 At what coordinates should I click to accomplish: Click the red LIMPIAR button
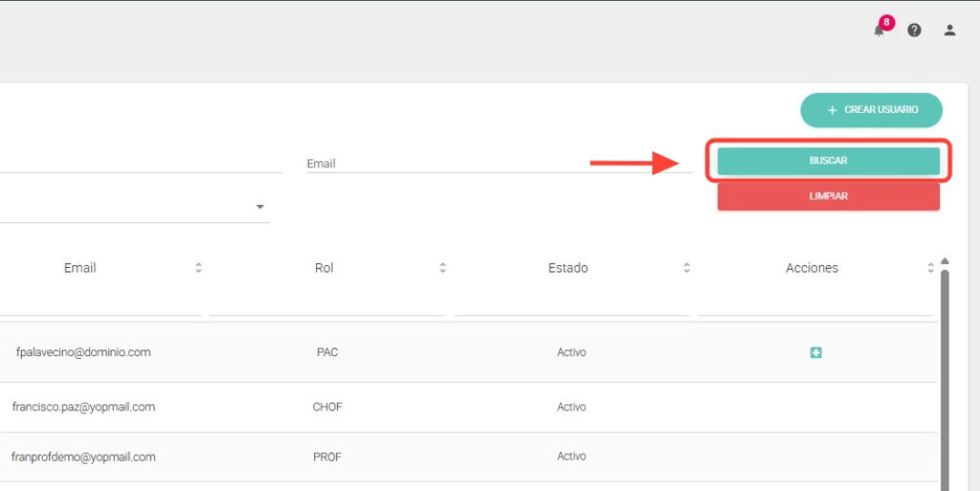[828, 196]
